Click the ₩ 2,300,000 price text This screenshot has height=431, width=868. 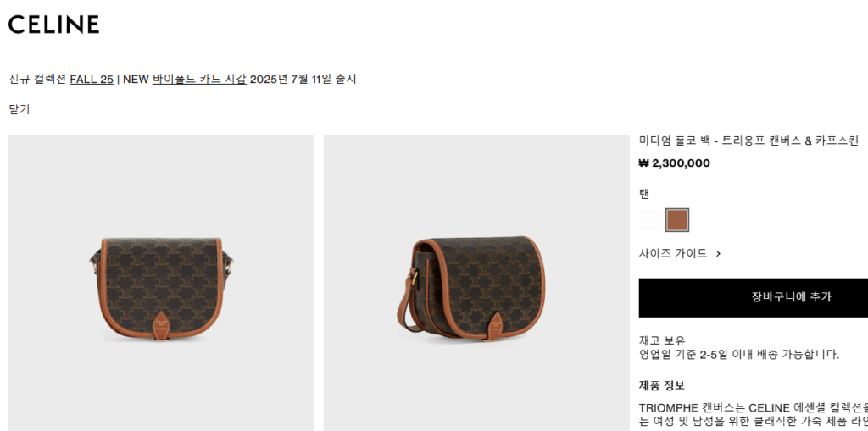click(674, 163)
